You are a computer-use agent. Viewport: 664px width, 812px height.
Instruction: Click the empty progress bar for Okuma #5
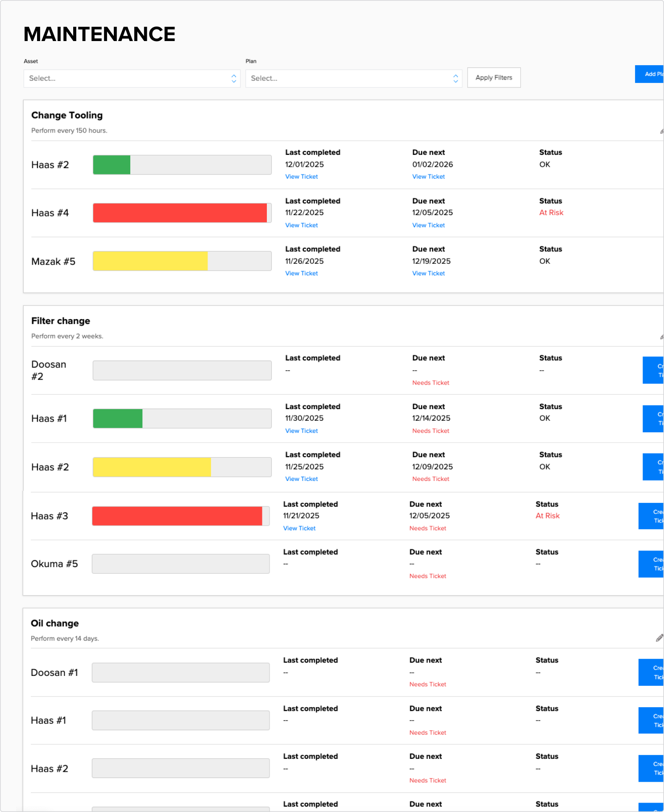click(x=181, y=564)
